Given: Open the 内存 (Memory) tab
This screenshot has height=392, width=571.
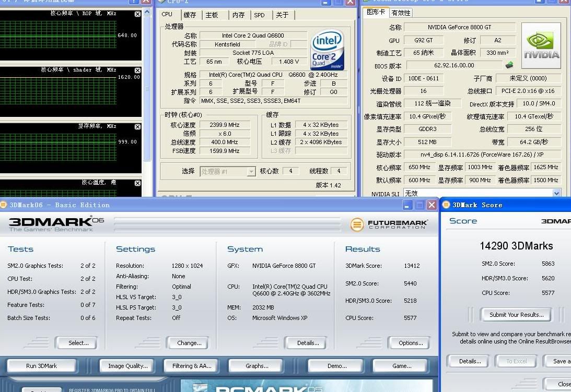Looking at the screenshot, I should tap(238, 15).
